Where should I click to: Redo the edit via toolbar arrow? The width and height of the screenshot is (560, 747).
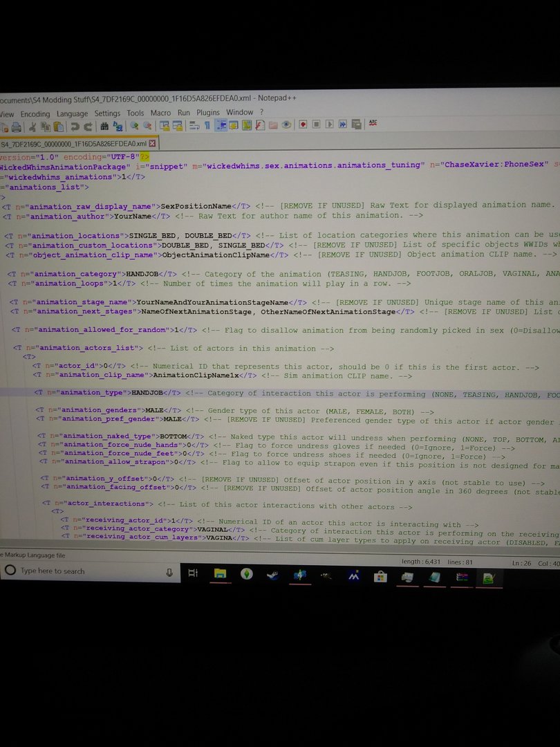coord(88,127)
